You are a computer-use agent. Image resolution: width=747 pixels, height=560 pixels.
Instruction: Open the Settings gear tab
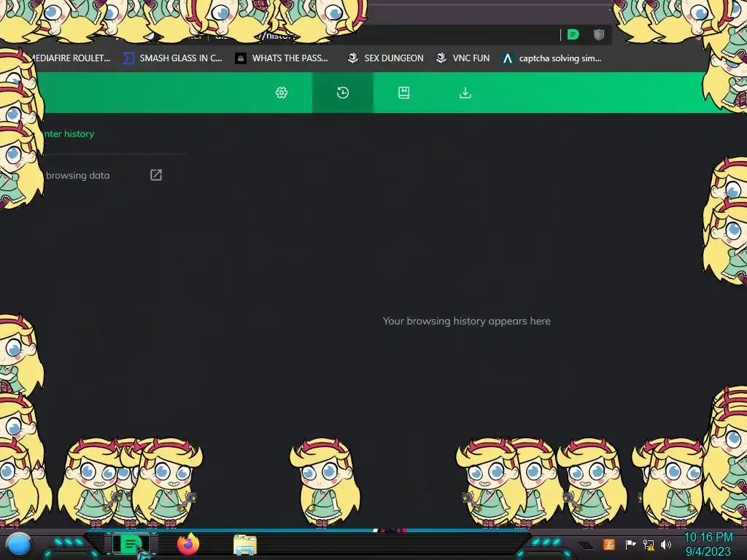[282, 93]
